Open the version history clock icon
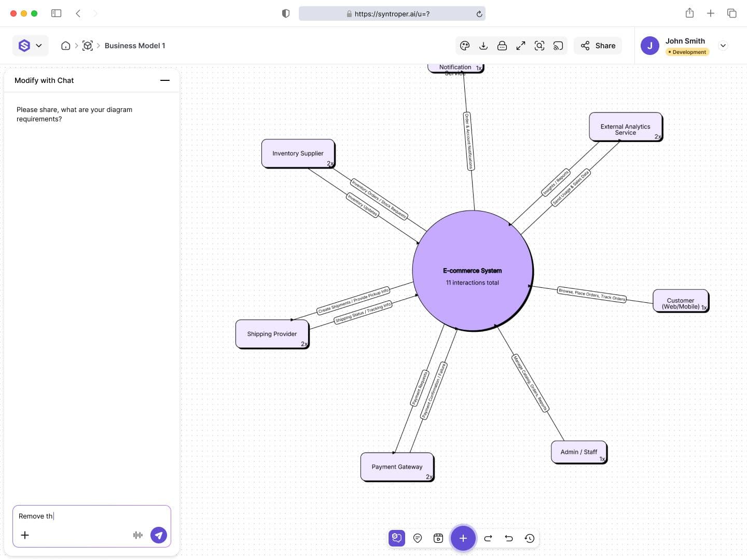747x560 pixels. pos(530,538)
